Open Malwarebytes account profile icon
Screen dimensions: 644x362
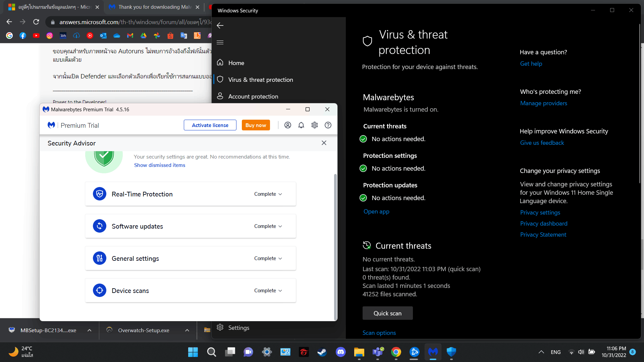(x=288, y=125)
